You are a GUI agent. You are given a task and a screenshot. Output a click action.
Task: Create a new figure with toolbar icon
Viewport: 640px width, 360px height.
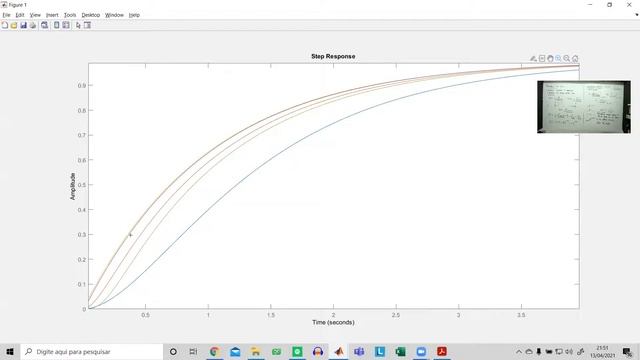(x=5, y=25)
